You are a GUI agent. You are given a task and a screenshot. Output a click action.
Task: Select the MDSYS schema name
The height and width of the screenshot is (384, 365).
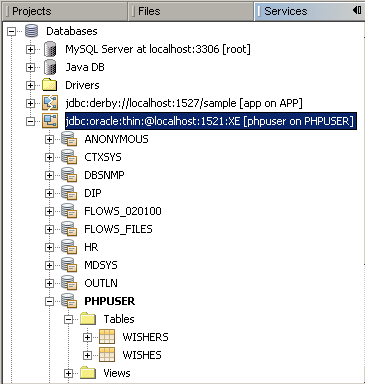(101, 265)
